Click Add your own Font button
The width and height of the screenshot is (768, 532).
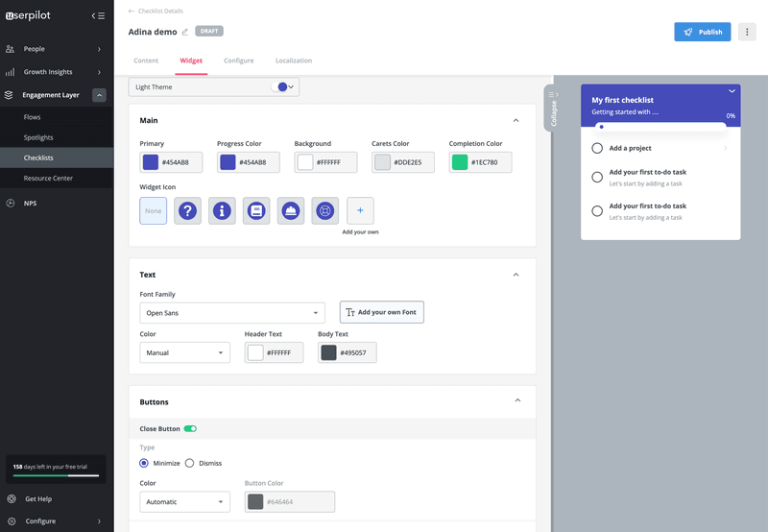(381, 312)
